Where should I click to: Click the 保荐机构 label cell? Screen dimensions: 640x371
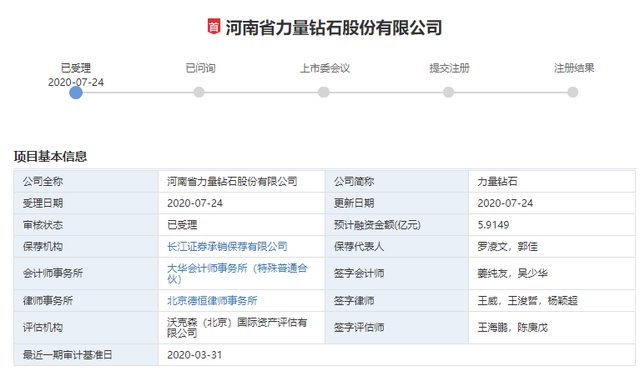click(86, 247)
